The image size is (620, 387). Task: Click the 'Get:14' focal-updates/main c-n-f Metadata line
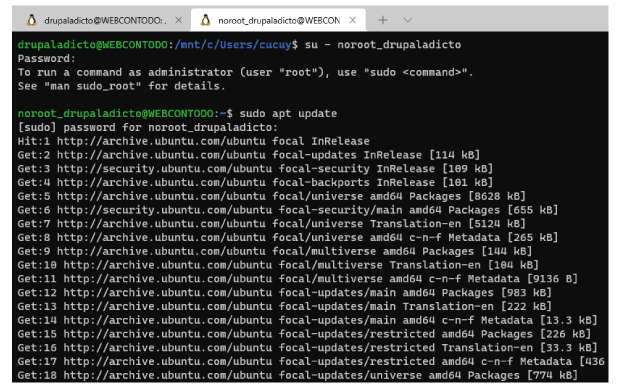307,320
